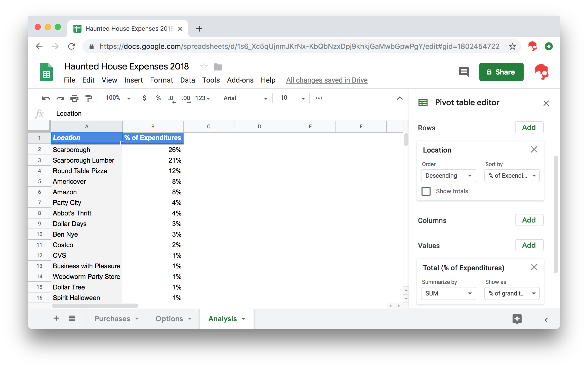Click the Pivot table editor panel scrollbar
Image resolution: width=588 pixels, height=369 pixels.
coord(556,214)
